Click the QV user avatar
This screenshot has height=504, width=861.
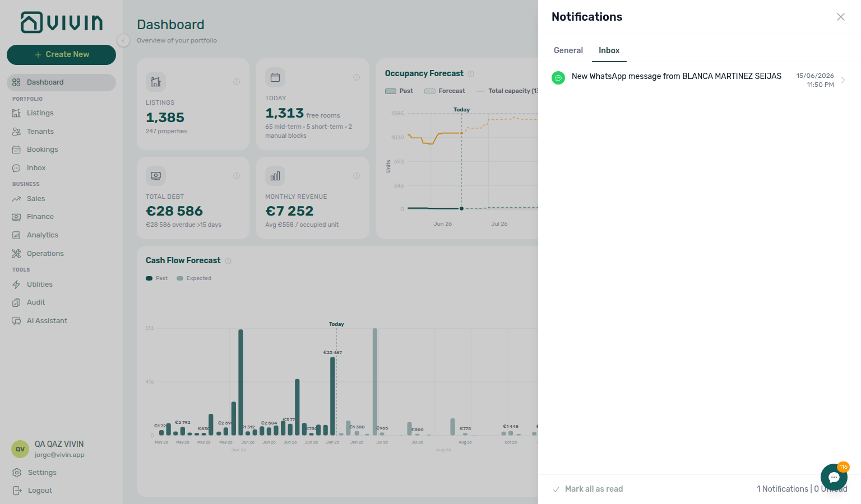[x=20, y=449]
